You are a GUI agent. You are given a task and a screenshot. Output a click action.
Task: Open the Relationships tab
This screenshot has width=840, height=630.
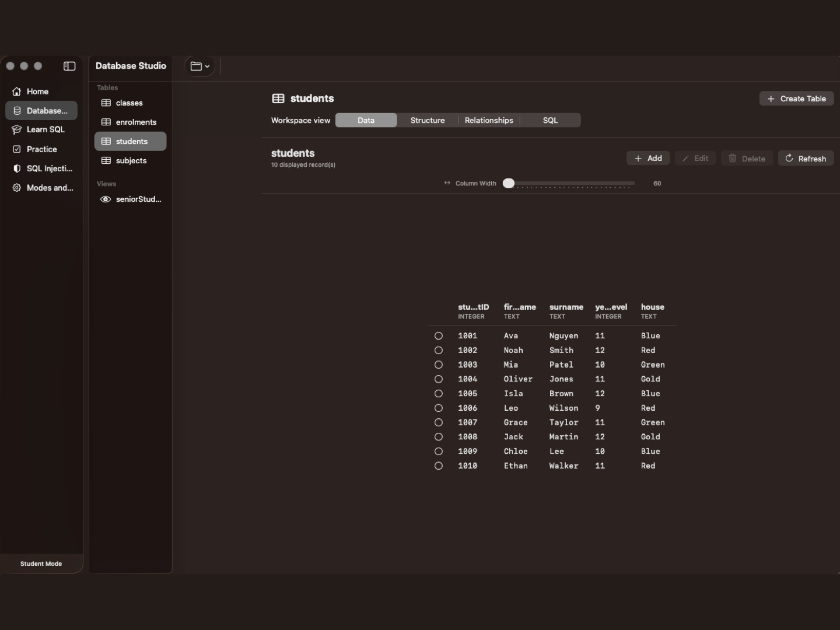click(489, 121)
